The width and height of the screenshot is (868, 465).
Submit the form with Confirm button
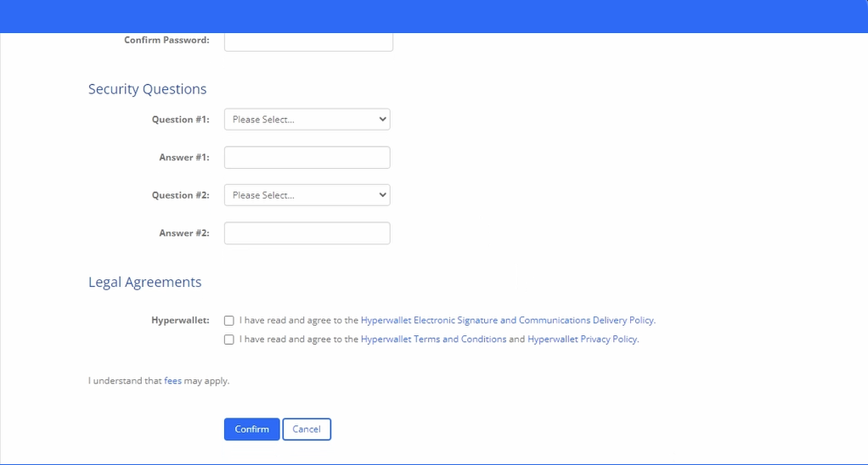pyautogui.click(x=252, y=429)
